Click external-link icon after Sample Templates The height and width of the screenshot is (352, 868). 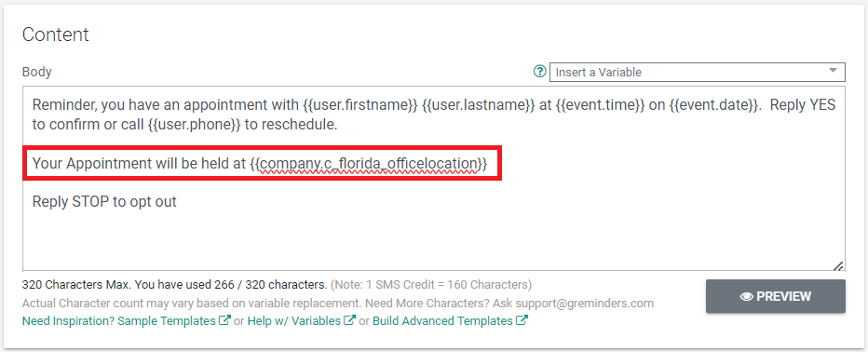pyautogui.click(x=224, y=320)
